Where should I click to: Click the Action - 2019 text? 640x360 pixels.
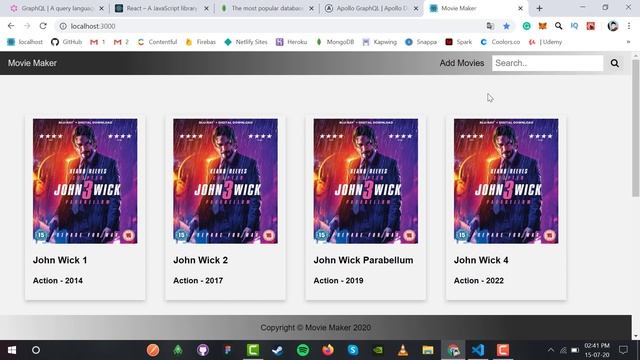point(338,281)
